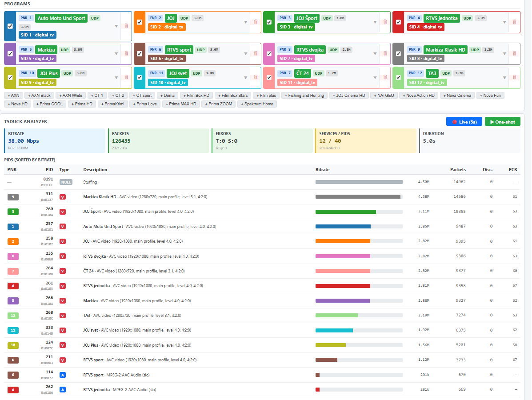This screenshot has width=532, height=400.
Task: Click PNR 5 badge in Markíza PID row
Action: point(13,300)
